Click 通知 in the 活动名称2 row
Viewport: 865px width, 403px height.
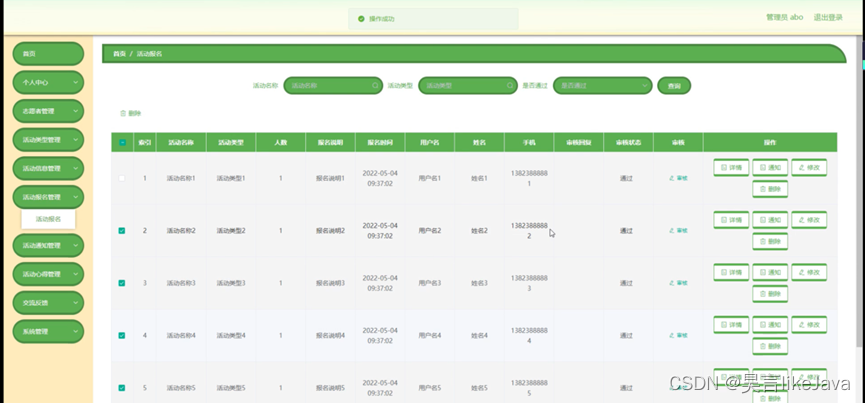[x=770, y=219]
